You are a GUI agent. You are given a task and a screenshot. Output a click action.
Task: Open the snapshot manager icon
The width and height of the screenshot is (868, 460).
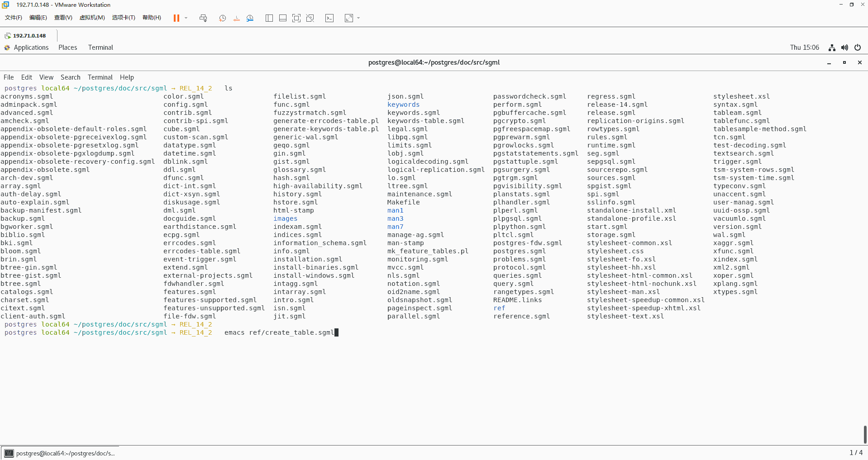[x=250, y=18]
